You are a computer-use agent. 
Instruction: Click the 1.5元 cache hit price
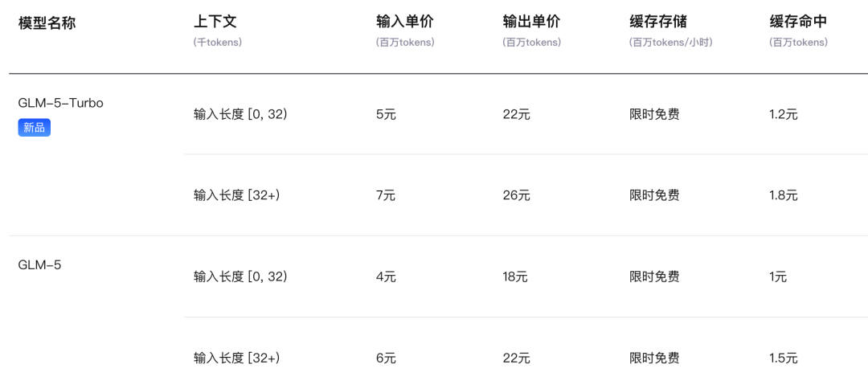pyautogui.click(x=783, y=358)
